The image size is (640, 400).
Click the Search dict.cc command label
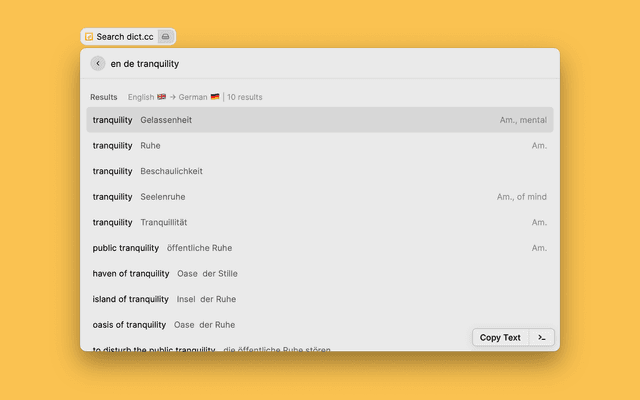pos(125,37)
